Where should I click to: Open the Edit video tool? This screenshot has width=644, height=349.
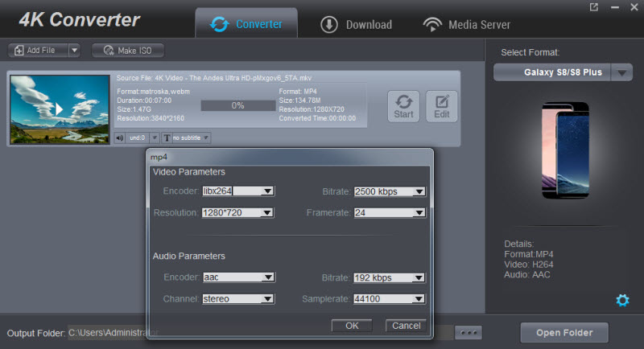coord(441,105)
